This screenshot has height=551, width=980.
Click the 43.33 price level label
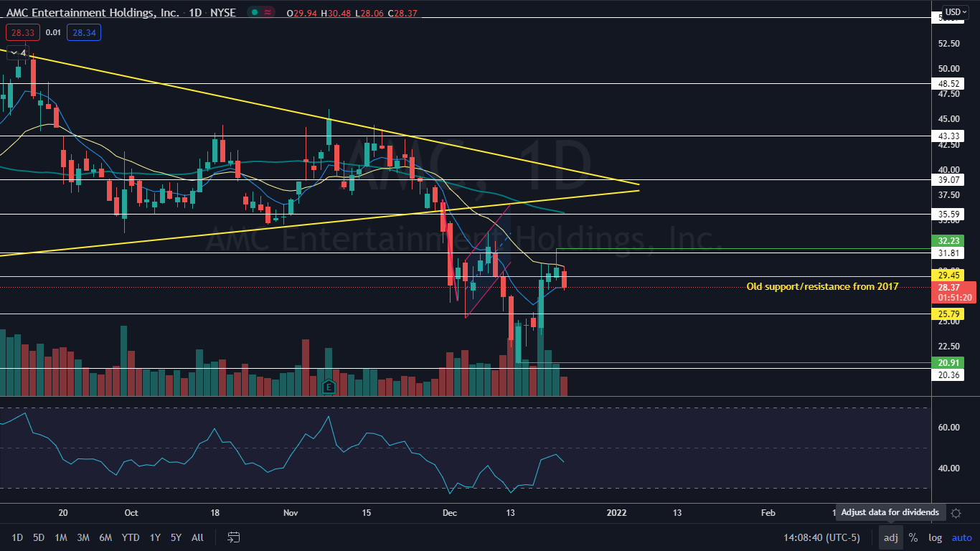948,136
